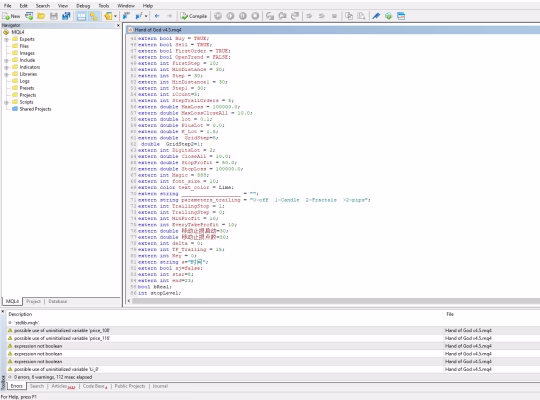Click the step into icon
The height and width of the screenshot is (400, 540).
point(270,16)
